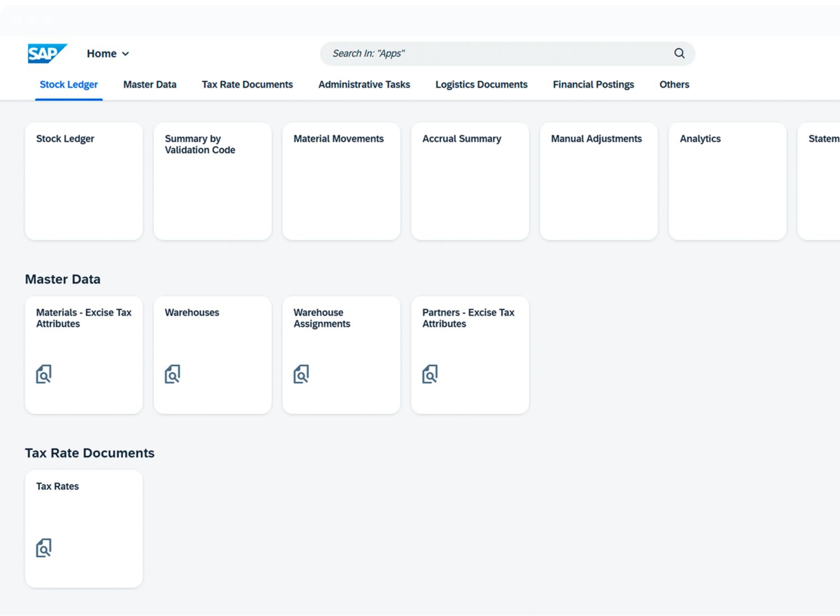Launch the Material Movements tile
The height and width of the screenshot is (616, 840).
tap(342, 181)
